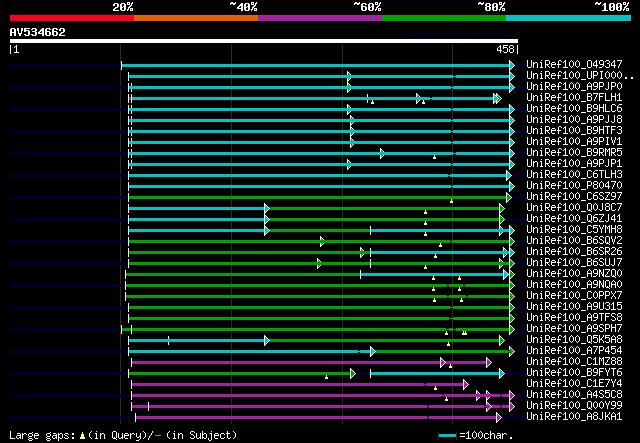Select hit UniRef100_A9PJJ8
Image resolution: width=640 pixels, height=443 pixels.
click(574, 120)
